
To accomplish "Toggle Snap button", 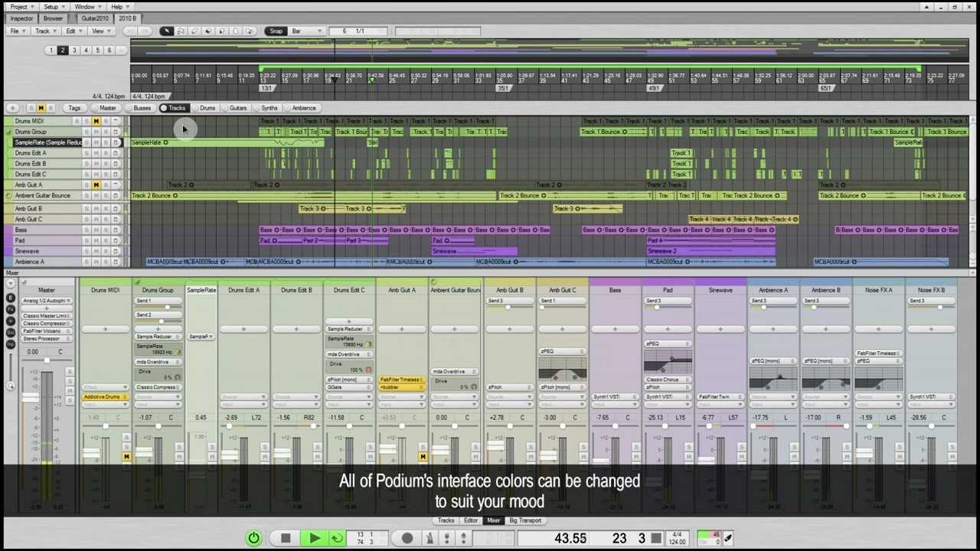I will coord(276,31).
